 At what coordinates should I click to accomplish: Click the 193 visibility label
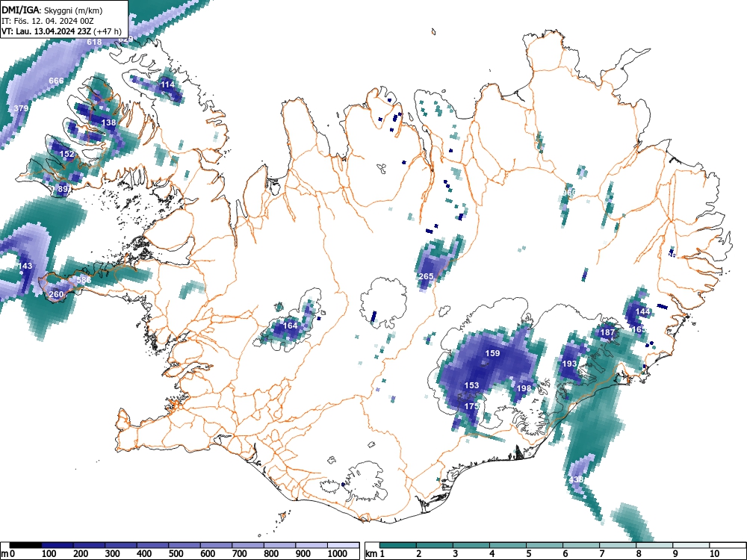point(569,364)
